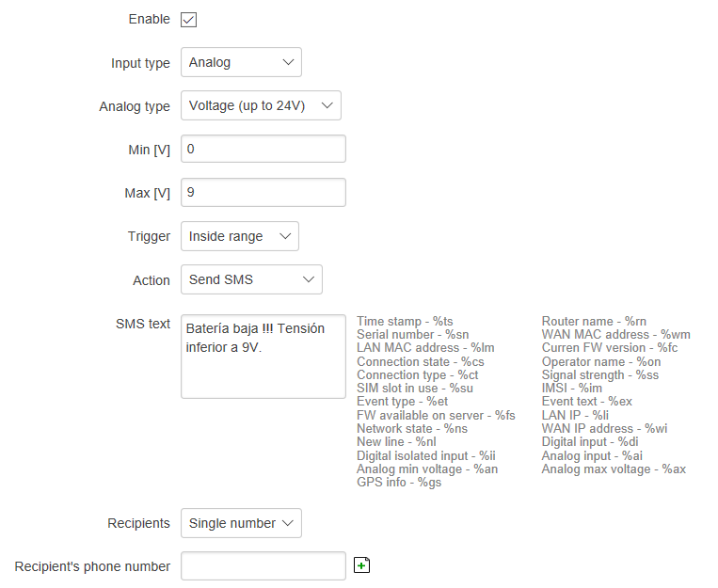Open the Input type dropdown
Screen dimensions: 718x588
(x=241, y=62)
